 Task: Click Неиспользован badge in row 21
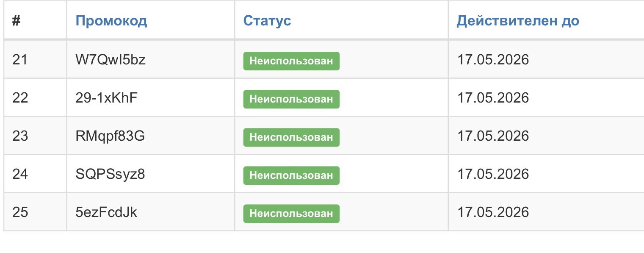(291, 61)
